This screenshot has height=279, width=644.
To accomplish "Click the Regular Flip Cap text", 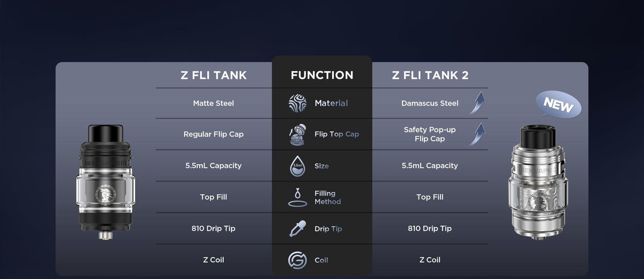I will click(213, 134).
